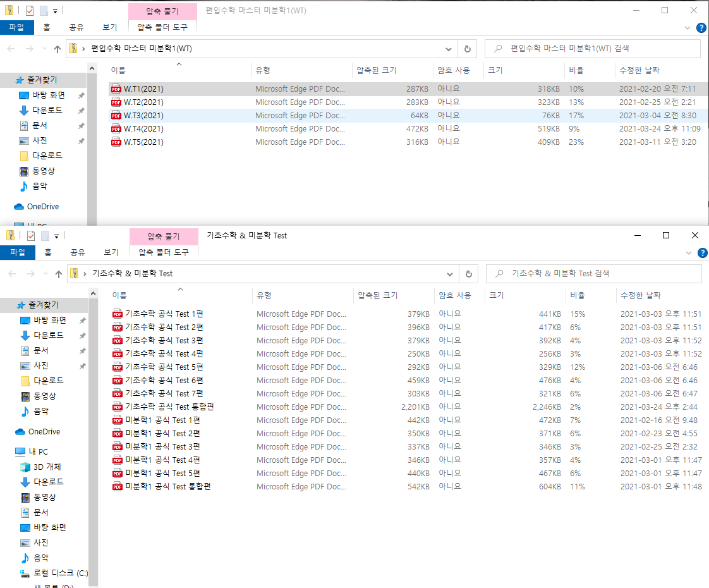Expand ribbon chevron in 기초수학 & 미분학 Test window
This screenshot has width=709, height=588.
688,253
